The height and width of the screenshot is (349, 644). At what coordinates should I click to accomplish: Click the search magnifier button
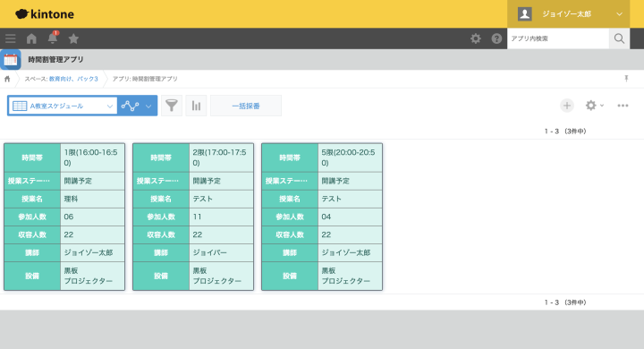(x=619, y=38)
